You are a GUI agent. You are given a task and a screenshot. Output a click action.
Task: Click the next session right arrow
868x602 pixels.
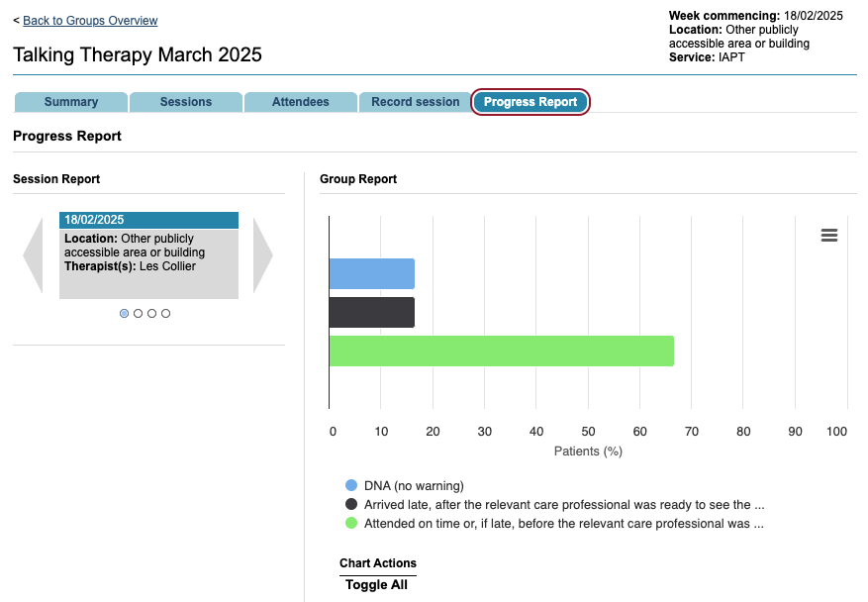click(262, 255)
